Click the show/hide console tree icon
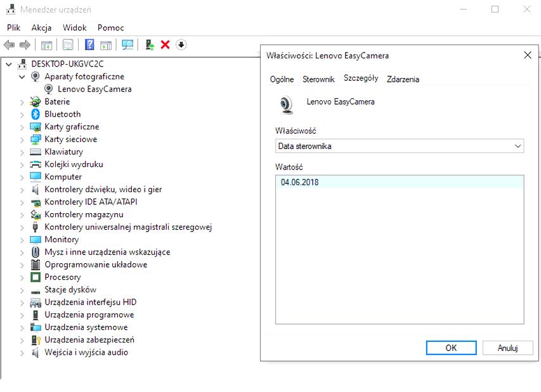Screen dimensions: 541x392 point(46,45)
